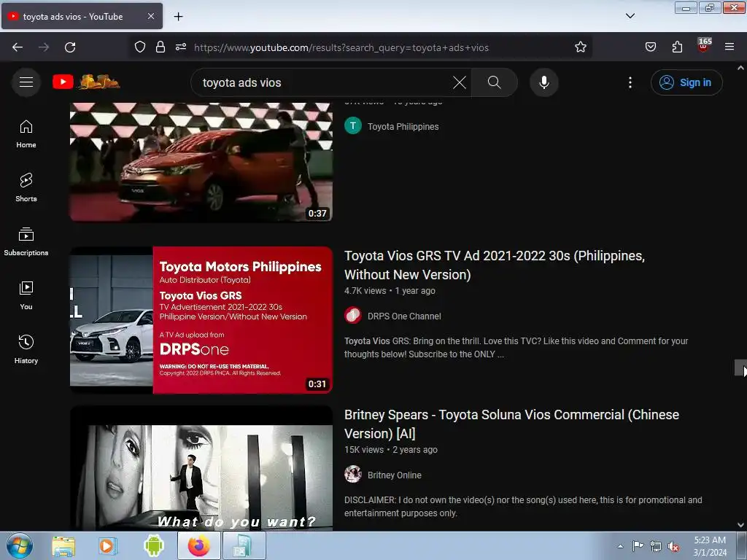Click page scrollbar down arrow
The image size is (747, 560).
741,525
